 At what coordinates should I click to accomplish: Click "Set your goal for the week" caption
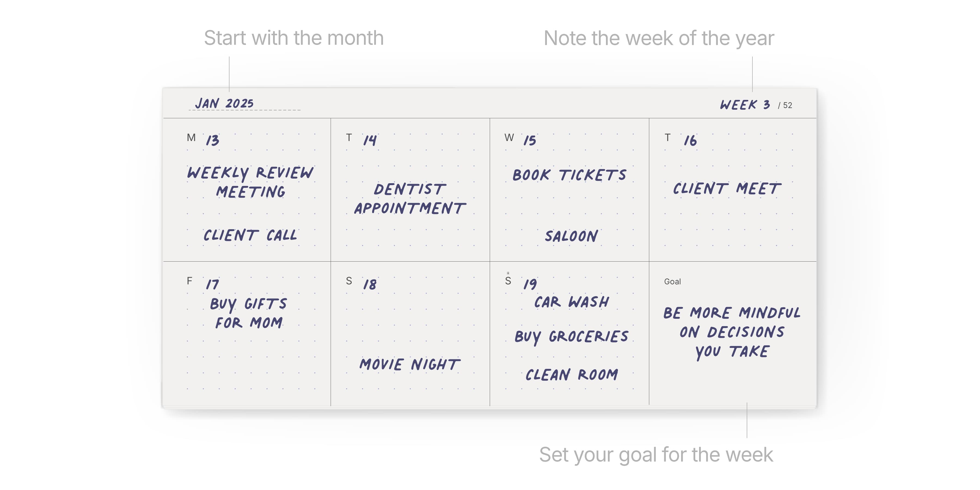[x=656, y=454]
